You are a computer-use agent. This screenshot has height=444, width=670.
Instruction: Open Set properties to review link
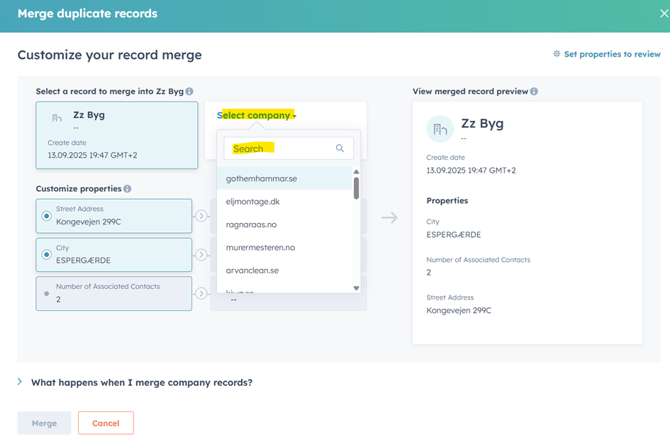(612, 54)
